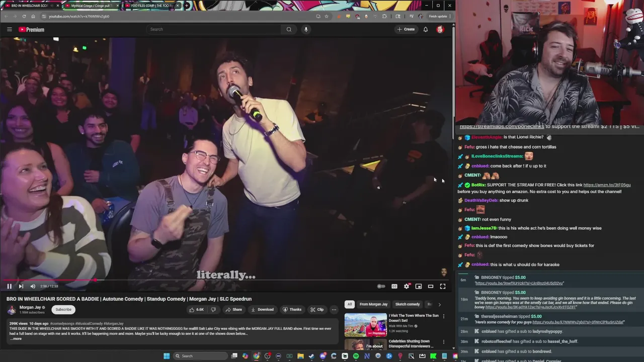Viewport: 644px width, 362px height.
Task: Bookmark this page with star icon
Action: coord(326,16)
